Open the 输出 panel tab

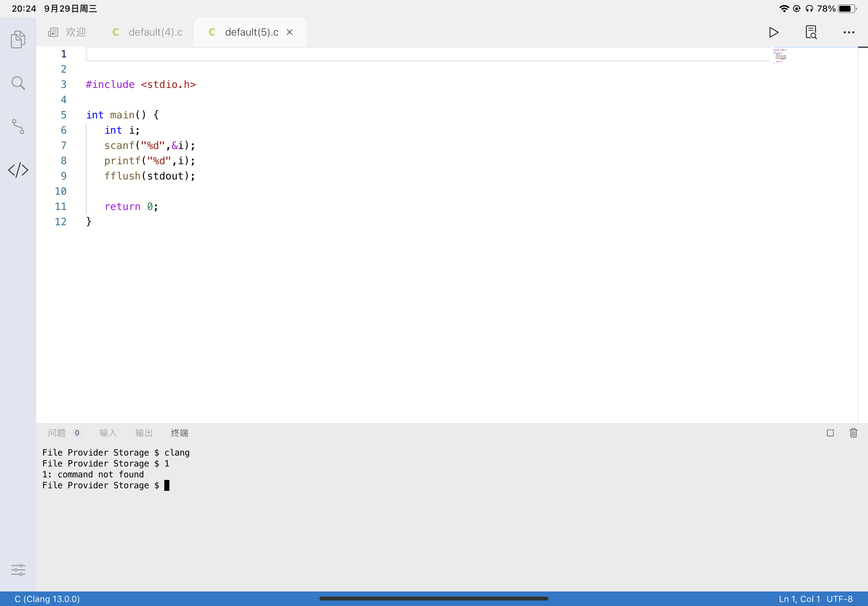143,433
